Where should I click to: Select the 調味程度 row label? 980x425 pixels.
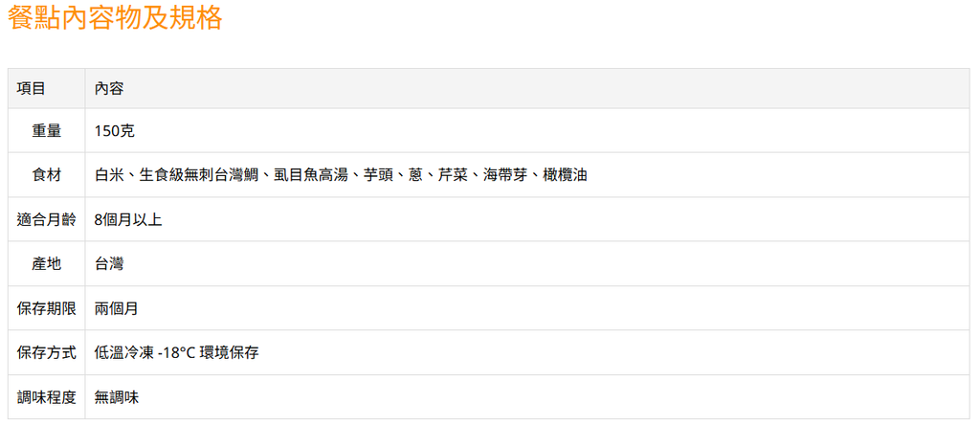pyautogui.click(x=47, y=396)
